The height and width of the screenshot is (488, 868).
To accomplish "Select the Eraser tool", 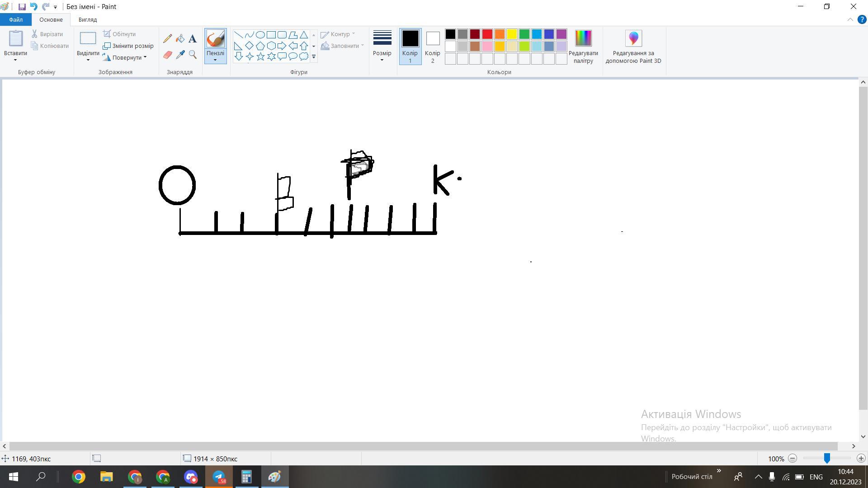I will (x=167, y=55).
